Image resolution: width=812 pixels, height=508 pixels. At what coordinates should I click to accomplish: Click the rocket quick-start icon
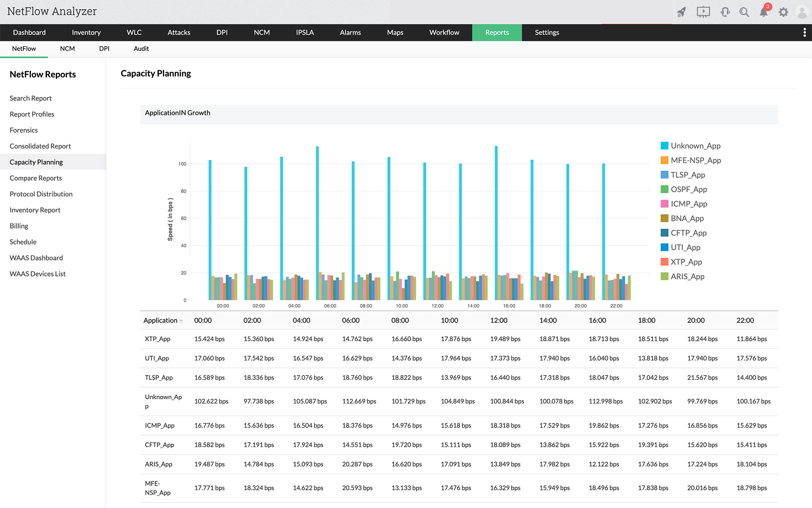click(x=681, y=12)
